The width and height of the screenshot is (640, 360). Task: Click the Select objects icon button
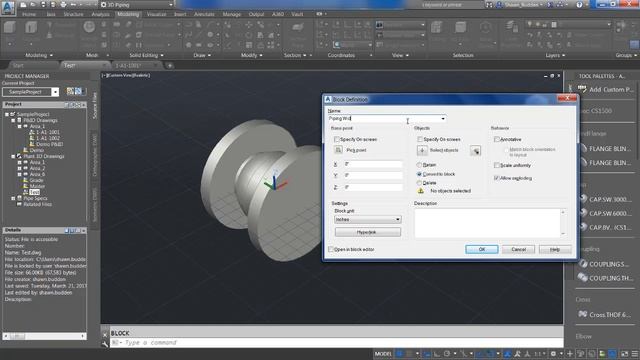(422, 151)
